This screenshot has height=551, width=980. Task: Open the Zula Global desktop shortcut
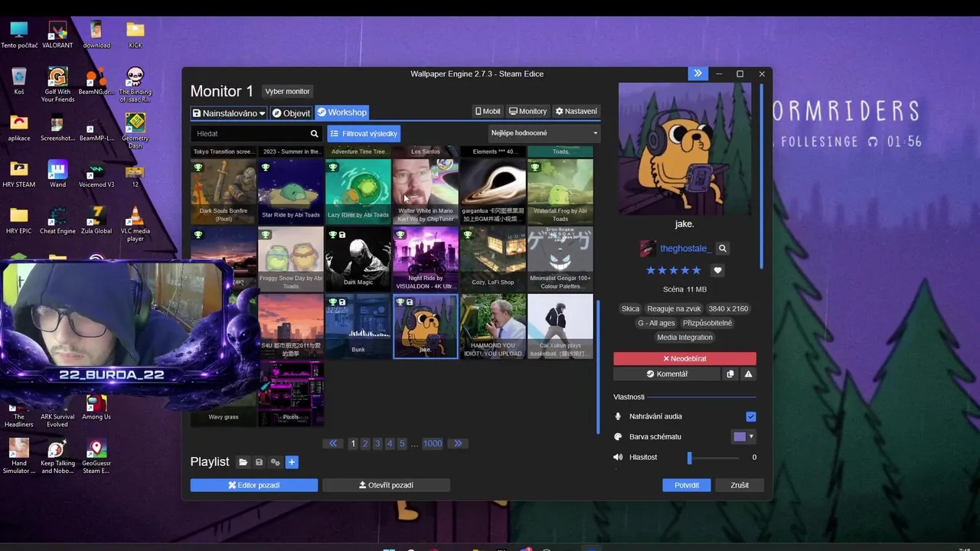coord(96,220)
